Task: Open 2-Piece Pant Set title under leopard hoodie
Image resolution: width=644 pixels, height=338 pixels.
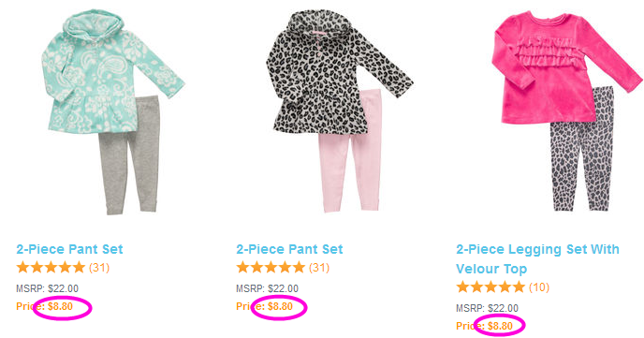Action: [x=289, y=249]
